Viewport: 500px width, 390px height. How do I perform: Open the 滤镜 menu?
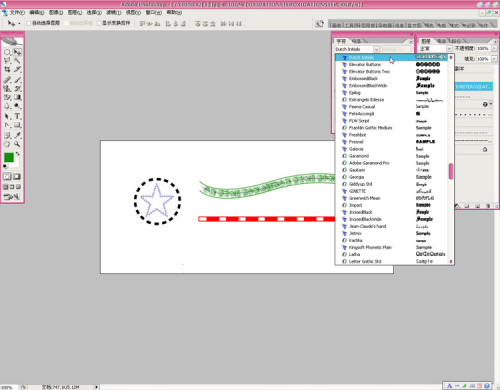click(114, 12)
